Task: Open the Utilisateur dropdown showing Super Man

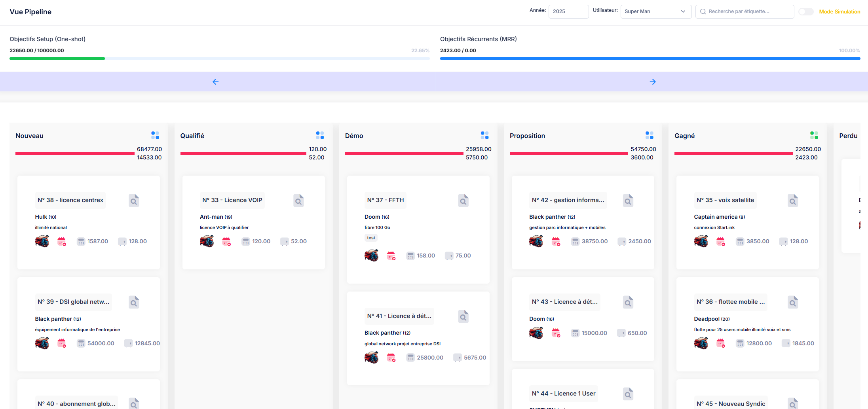Action: pos(655,11)
